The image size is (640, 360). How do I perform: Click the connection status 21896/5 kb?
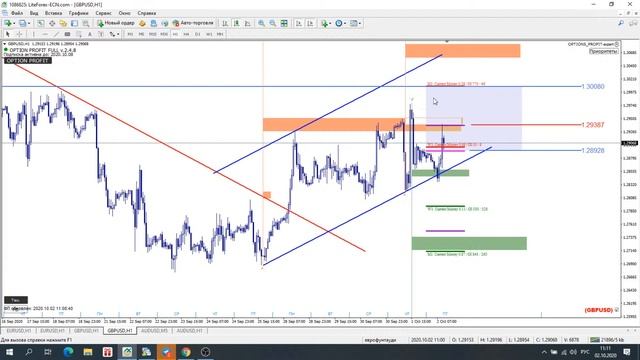pyautogui.click(x=607, y=340)
